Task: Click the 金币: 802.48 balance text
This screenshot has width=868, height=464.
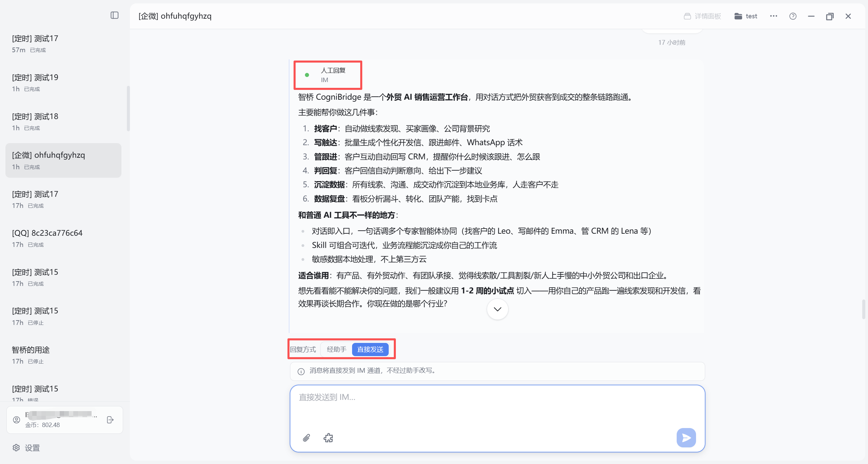Action: pyautogui.click(x=42, y=425)
